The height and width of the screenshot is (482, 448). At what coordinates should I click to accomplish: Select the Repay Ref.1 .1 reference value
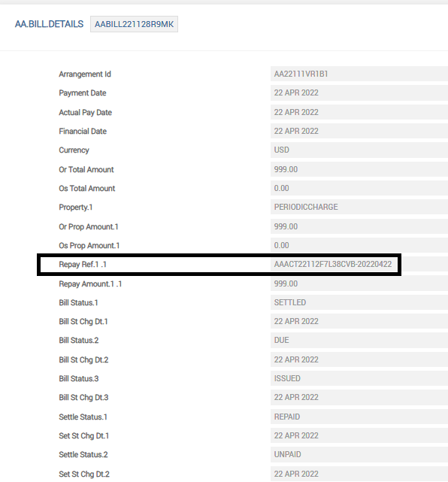(x=334, y=265)
